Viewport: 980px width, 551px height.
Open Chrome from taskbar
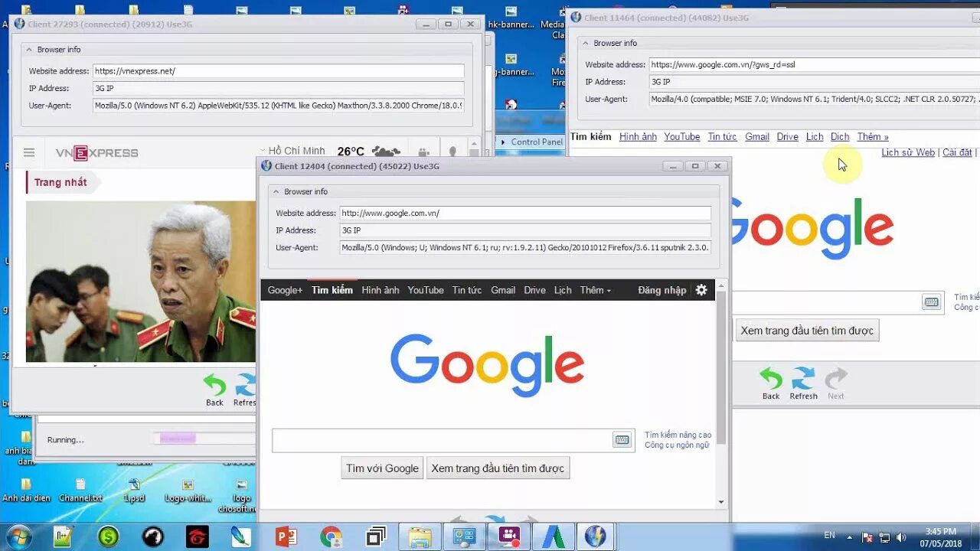pyautogui.click(x=331, y=536)
